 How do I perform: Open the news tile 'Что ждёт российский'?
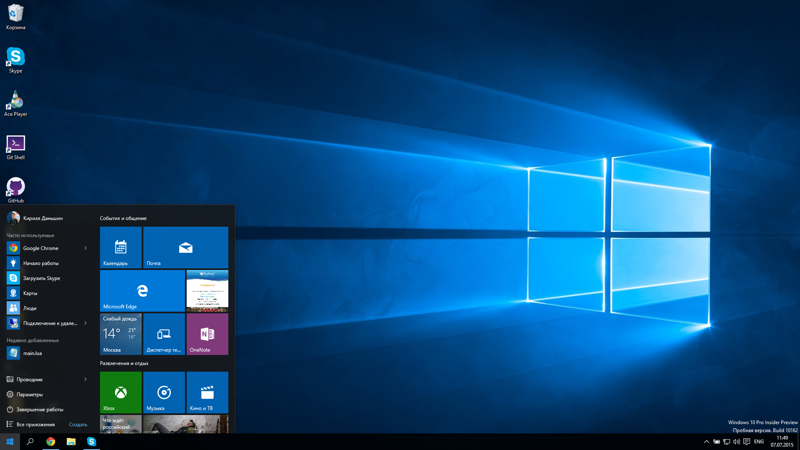coord(120,424)
